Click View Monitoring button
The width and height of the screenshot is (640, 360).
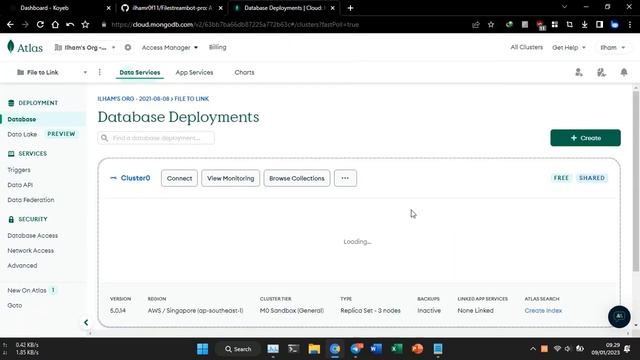point(230,178)
